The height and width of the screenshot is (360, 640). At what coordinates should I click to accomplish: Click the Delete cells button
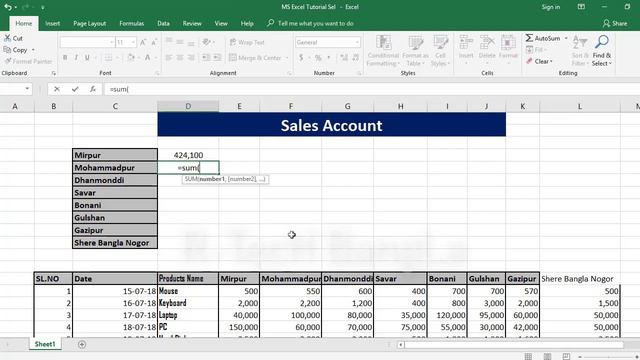pyautogui.click(x=487, y=51)
